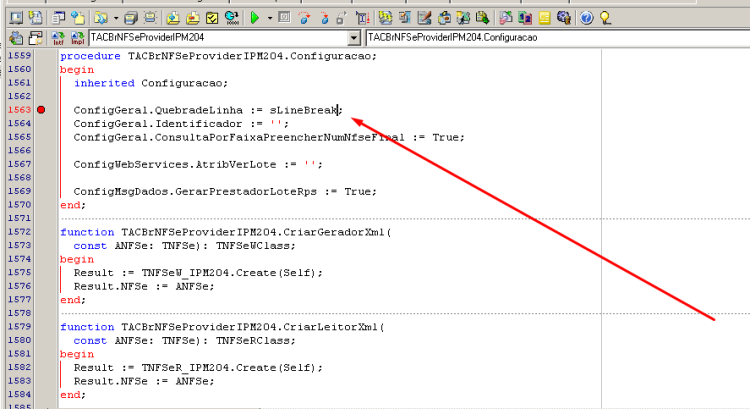Click the Add File to Project icon
750x409 pixels.
coord(173,18)
